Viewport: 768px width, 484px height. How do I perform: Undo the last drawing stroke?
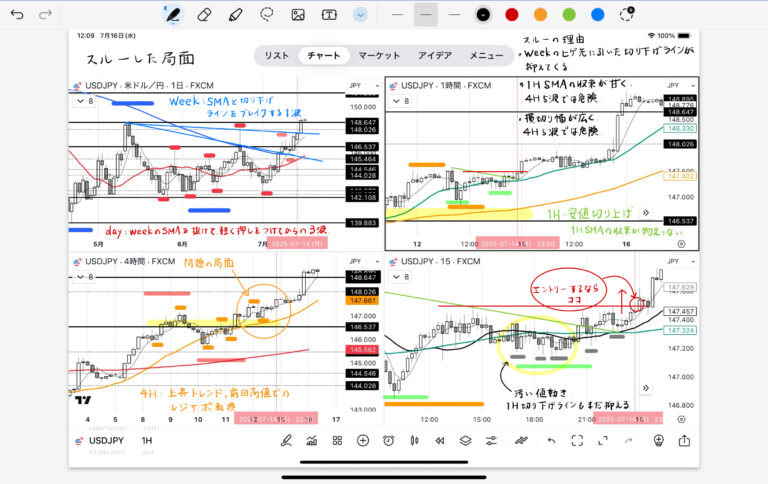(17, 15)
